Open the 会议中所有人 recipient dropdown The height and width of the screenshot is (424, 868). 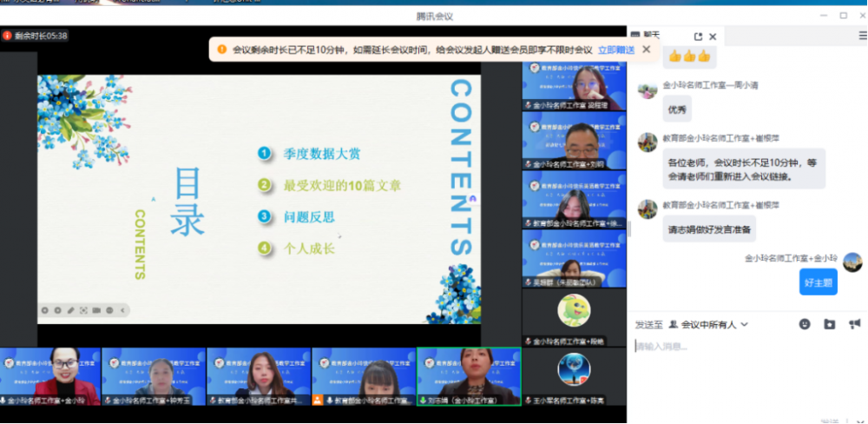point(708,325)
